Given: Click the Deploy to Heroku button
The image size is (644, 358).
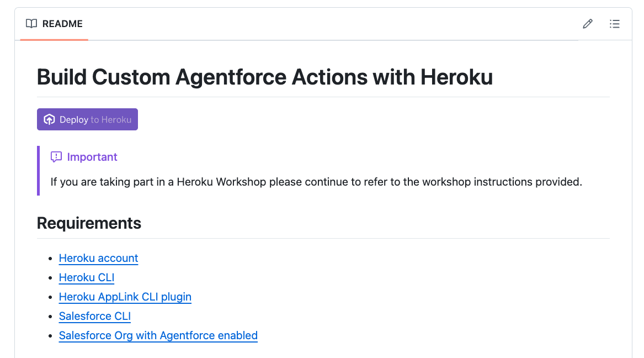Looking at the screenshot, I should (87, 119).
